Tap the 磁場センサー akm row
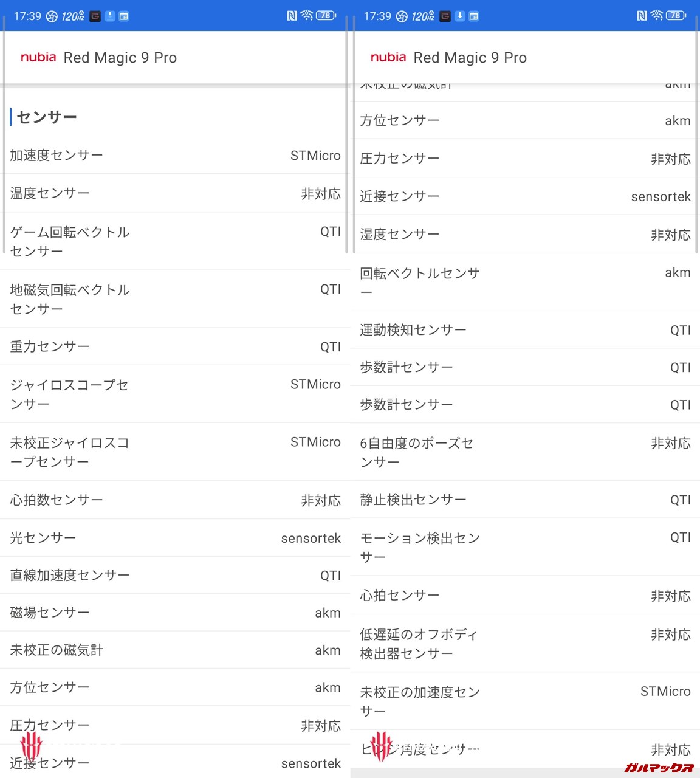The height and width of the screenshot is (778, 700). [175, 613]
